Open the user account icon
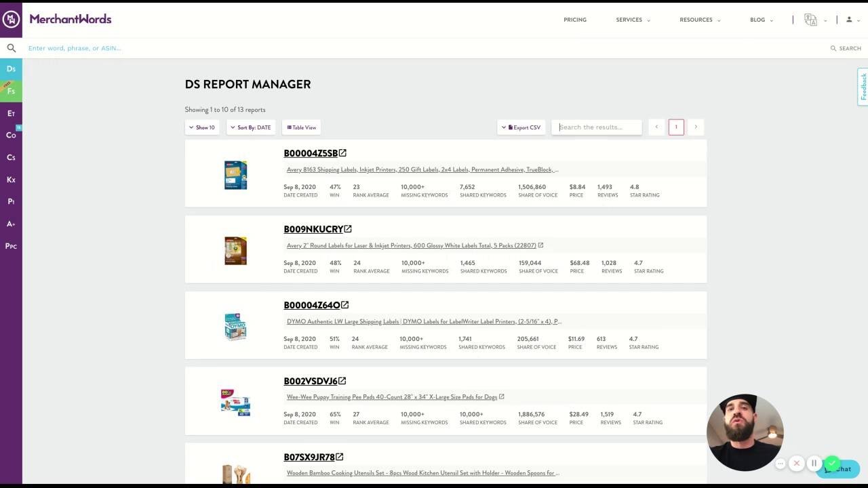The height and width of the screenshot is (488, 868). [x=849, y=20]
